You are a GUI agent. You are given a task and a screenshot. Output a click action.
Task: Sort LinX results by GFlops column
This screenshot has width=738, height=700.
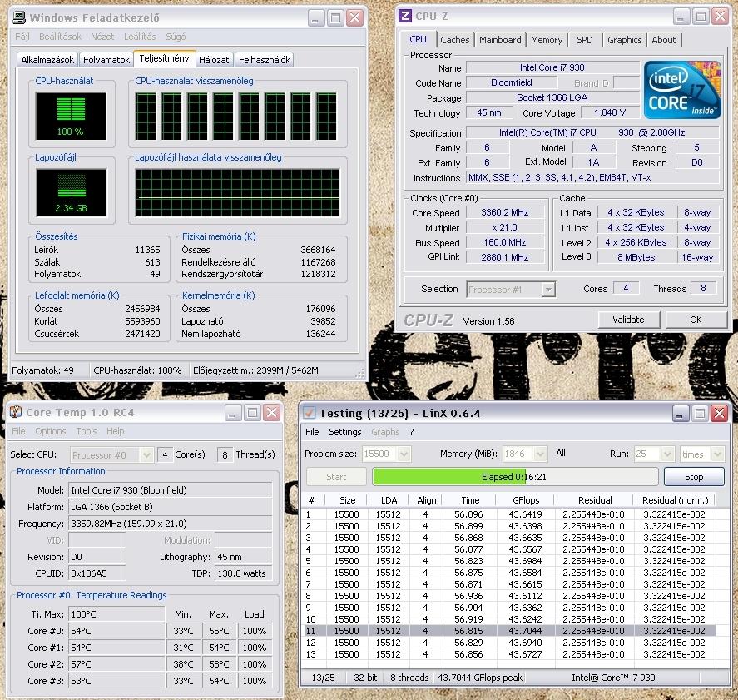(525, 500)
